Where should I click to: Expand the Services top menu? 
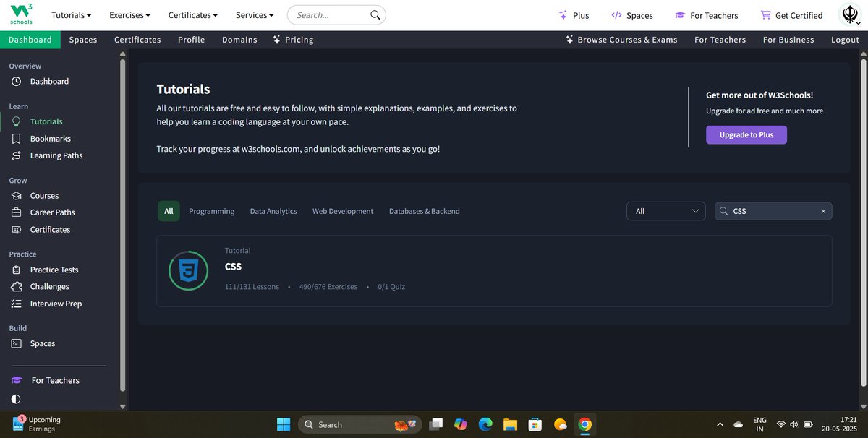tap(255, 15)
